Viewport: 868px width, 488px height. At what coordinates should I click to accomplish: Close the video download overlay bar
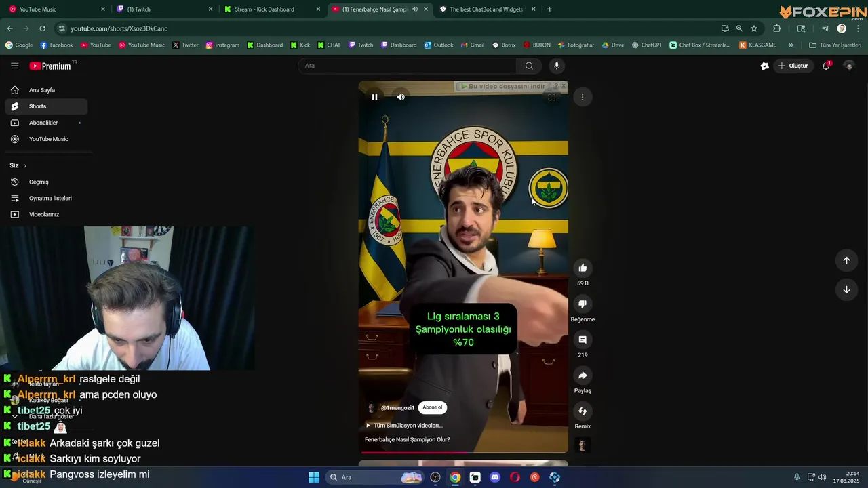[564, 86]
